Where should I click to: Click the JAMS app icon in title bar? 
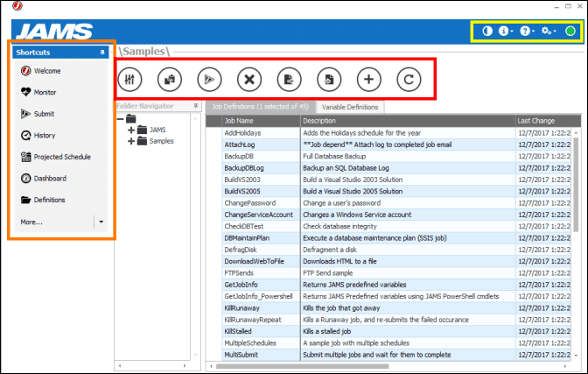tap(17, 6)
